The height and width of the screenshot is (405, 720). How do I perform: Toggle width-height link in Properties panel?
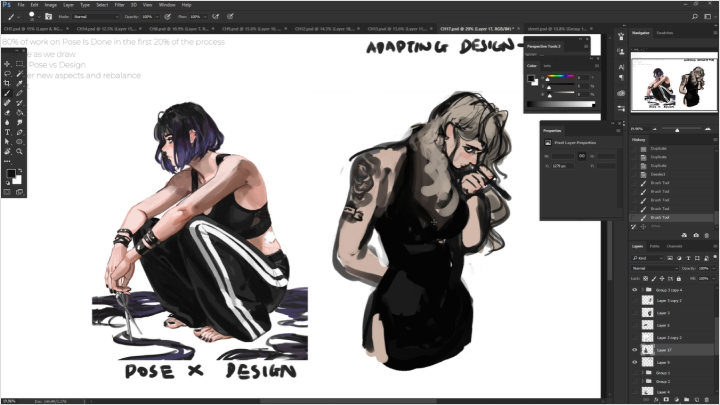[582, 156]
